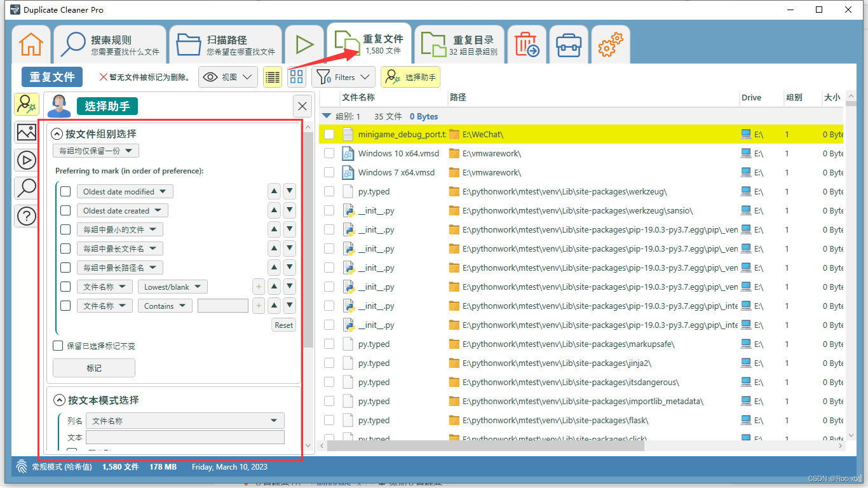Close the Selection Assistant panel
Viewport: 868px width, 488px height.
302,106
